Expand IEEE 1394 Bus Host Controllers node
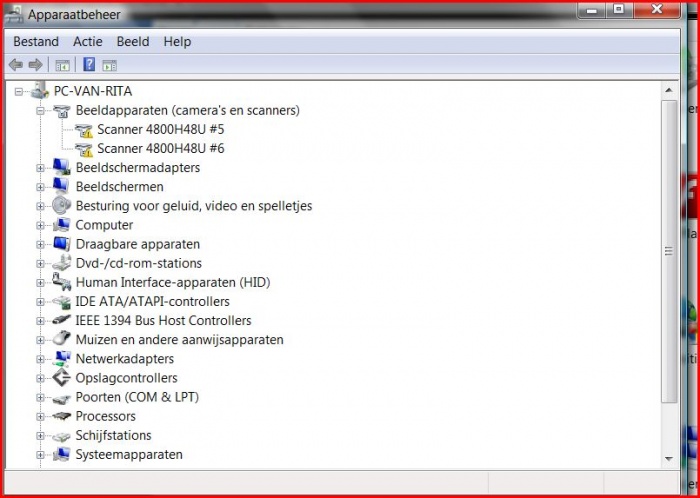Image resolution: width=700 pixels, height=498 pixels. [x=40, y=321]
